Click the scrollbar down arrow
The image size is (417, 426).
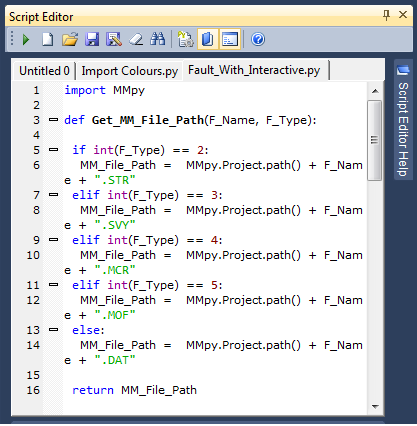point(375,406)
